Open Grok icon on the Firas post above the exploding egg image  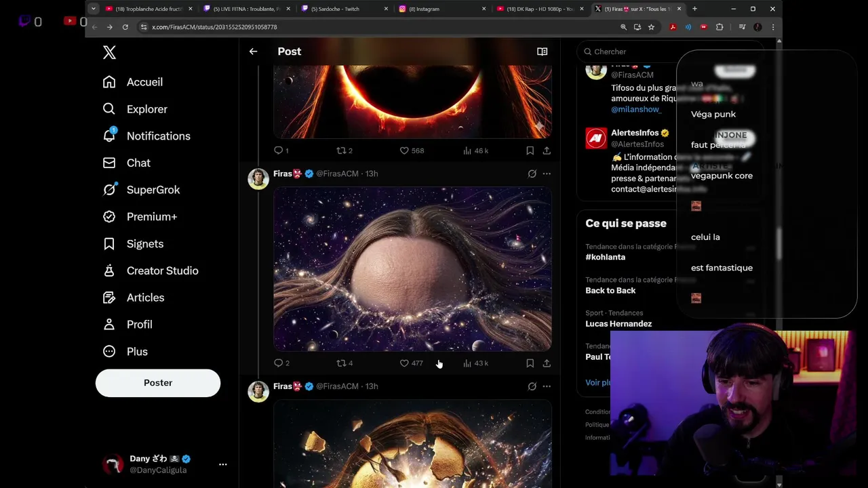[x=532, y=386]
